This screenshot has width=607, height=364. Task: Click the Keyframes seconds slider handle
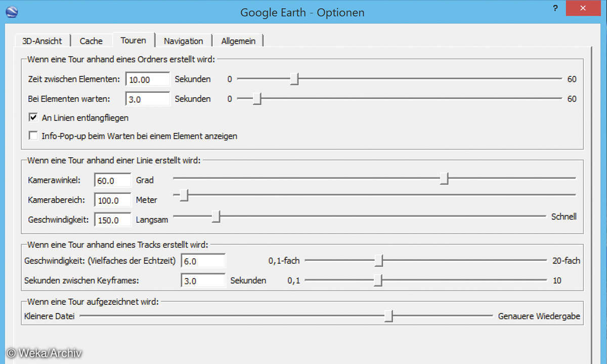pyautogui.click(x=378, y=280)
